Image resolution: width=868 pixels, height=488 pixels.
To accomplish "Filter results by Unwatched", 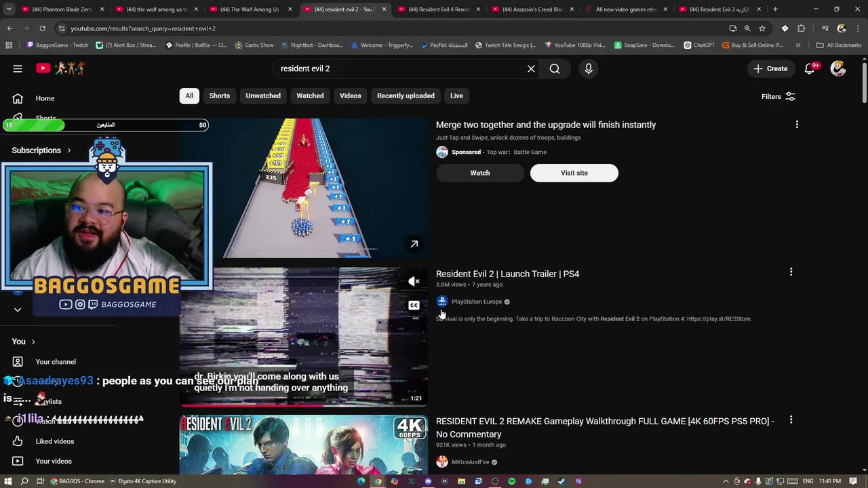I will (263, 96).
